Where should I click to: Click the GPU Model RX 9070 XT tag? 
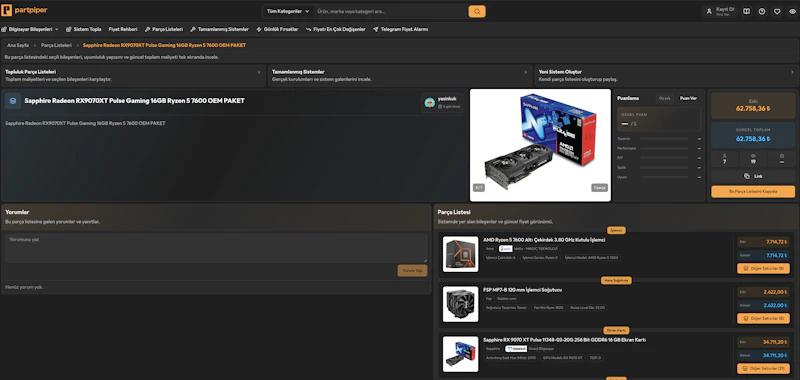[x=562, y=358]
